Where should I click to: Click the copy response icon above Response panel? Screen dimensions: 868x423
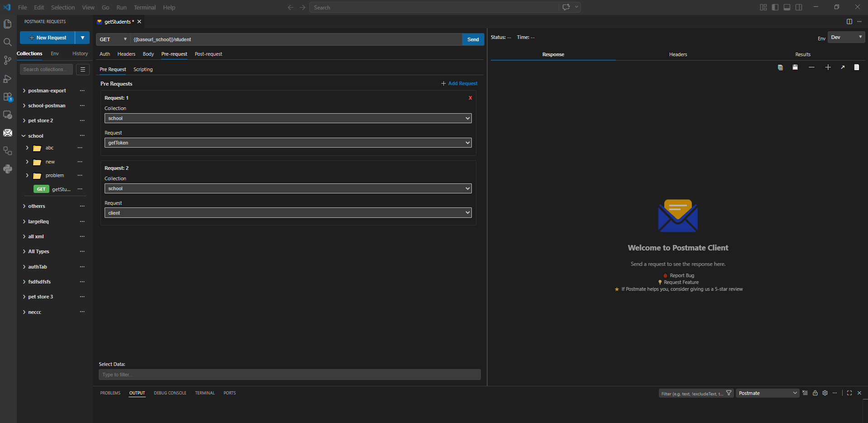pyautogui.click(x=780, y=67)
